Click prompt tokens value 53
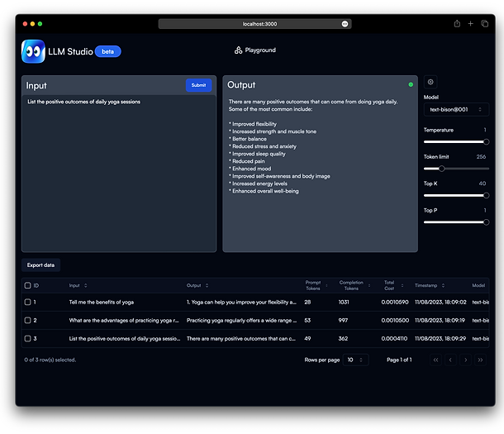 pos(307,321)
